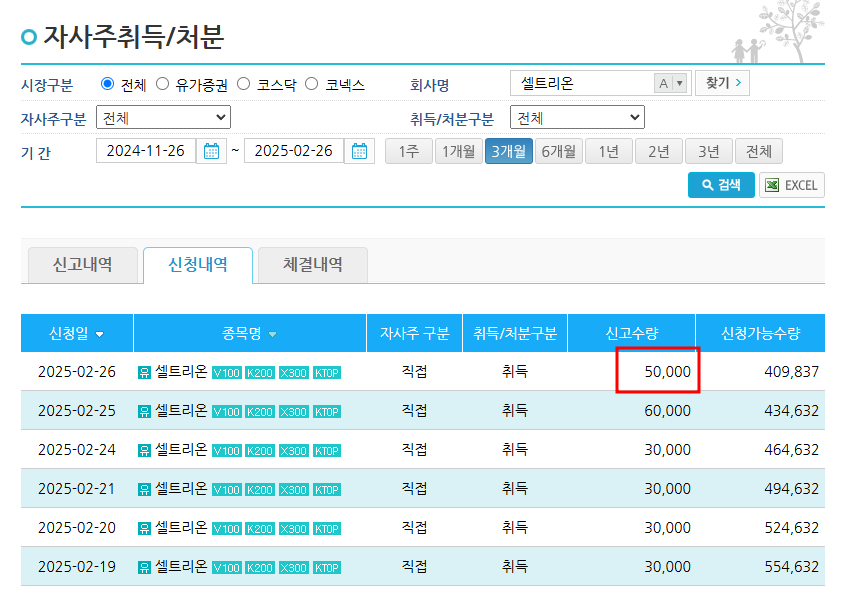Click the 2025-02-21 date cell
Viewport: 844px width, 590px height.
click(76, 489)
